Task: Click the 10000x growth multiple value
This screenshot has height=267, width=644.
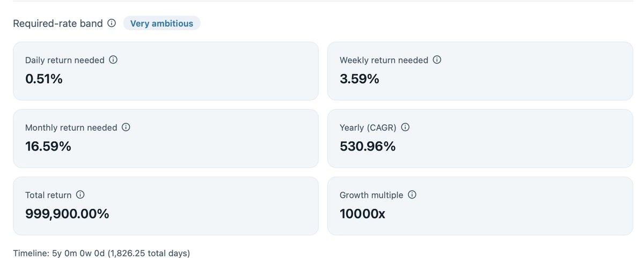Action: [362, 214]
